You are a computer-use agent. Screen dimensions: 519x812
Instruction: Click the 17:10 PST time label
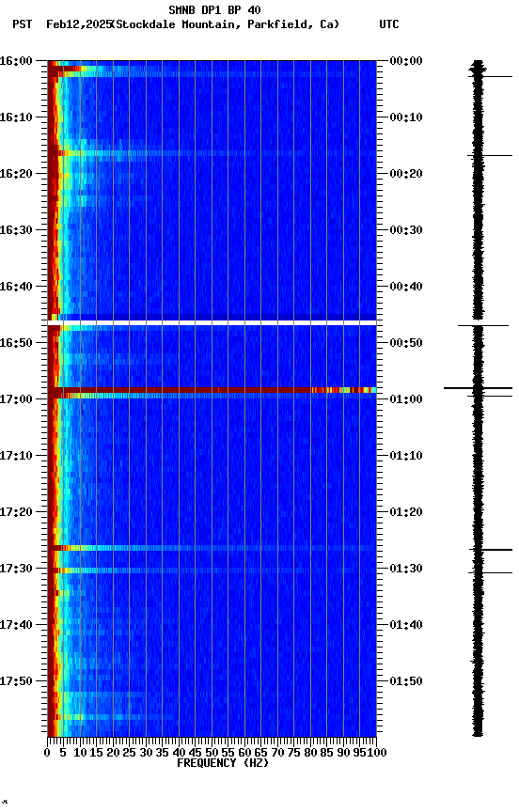click(x=16, y=456)
